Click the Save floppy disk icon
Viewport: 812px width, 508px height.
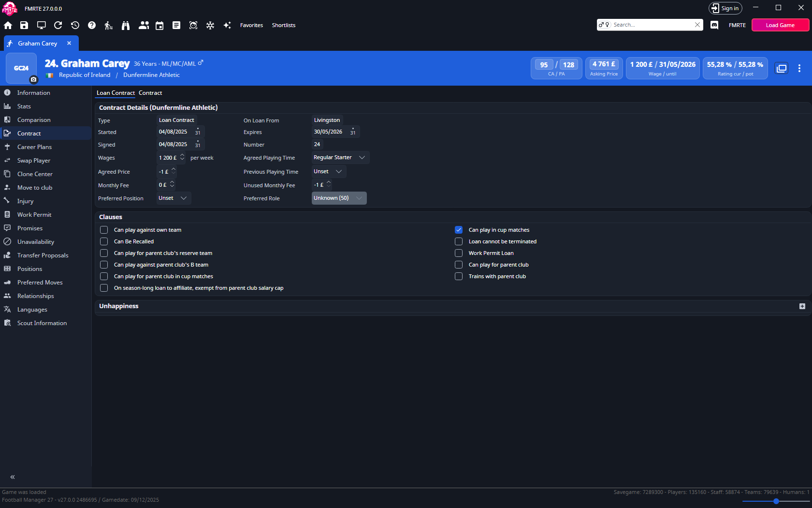click(24, 25)
